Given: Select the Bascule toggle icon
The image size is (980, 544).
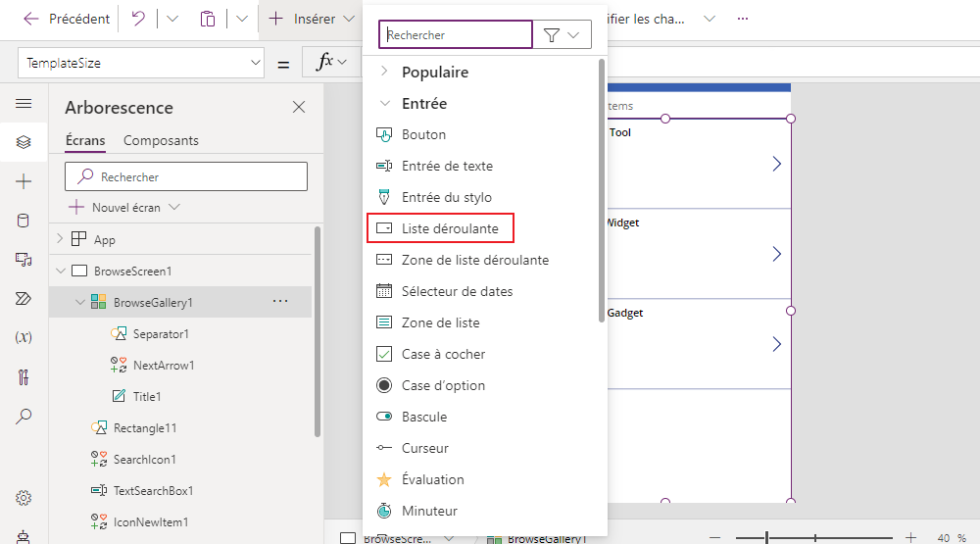Looking at the screenshot, I should (384, 417).
